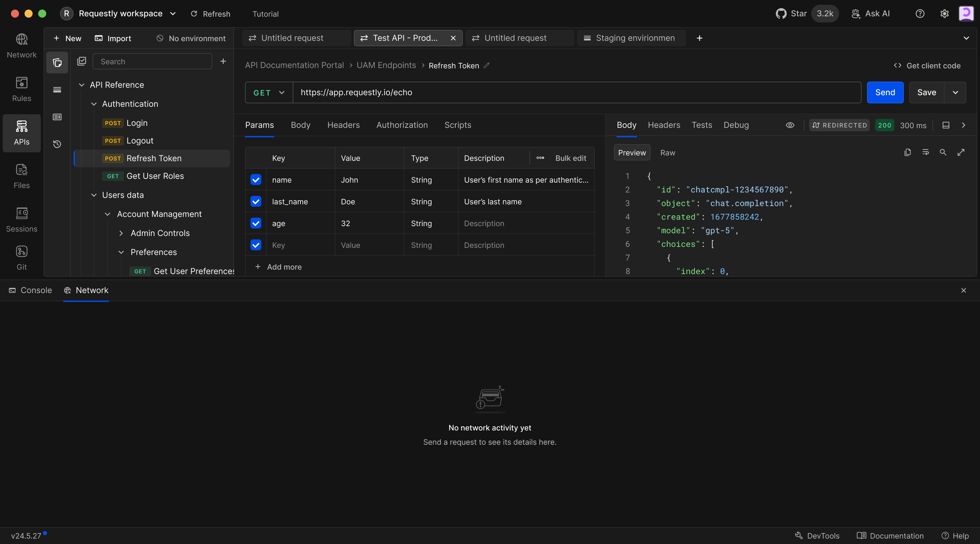This screenshot has height=544, width=980.
Task: Open the Requestly workspace switcher
Action: (118, 14)
